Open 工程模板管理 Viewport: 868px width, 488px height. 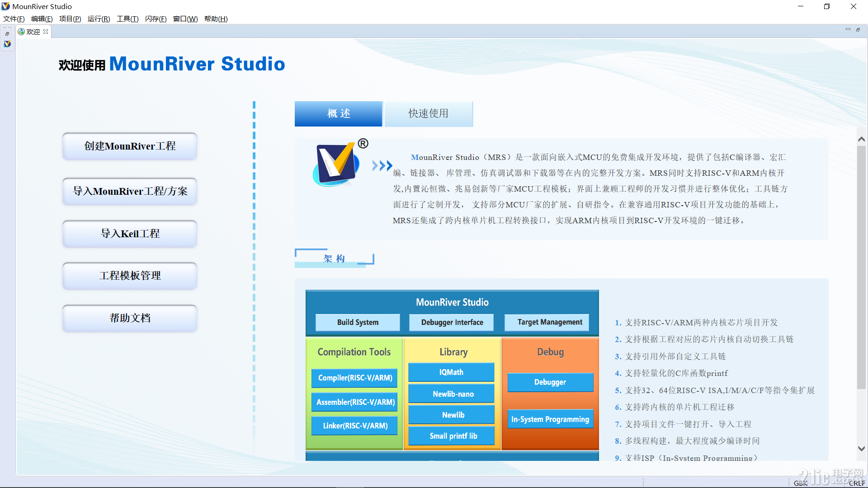pos(130,276)
